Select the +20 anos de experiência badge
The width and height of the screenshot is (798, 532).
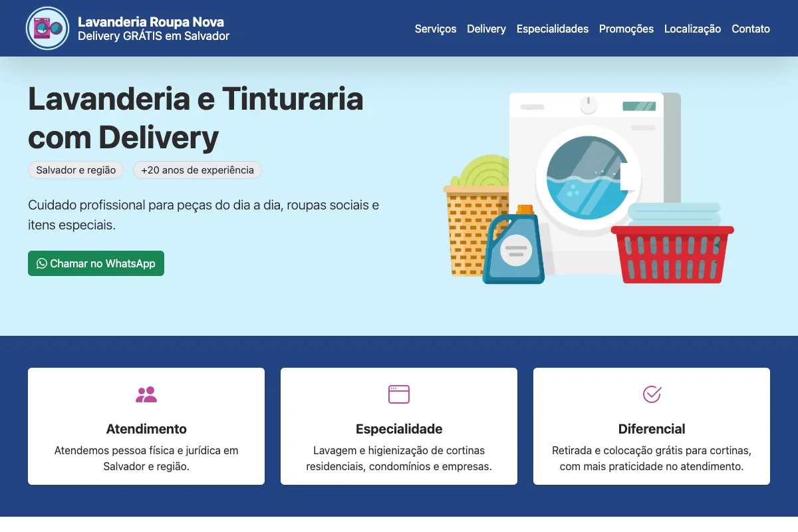point(197,170)
